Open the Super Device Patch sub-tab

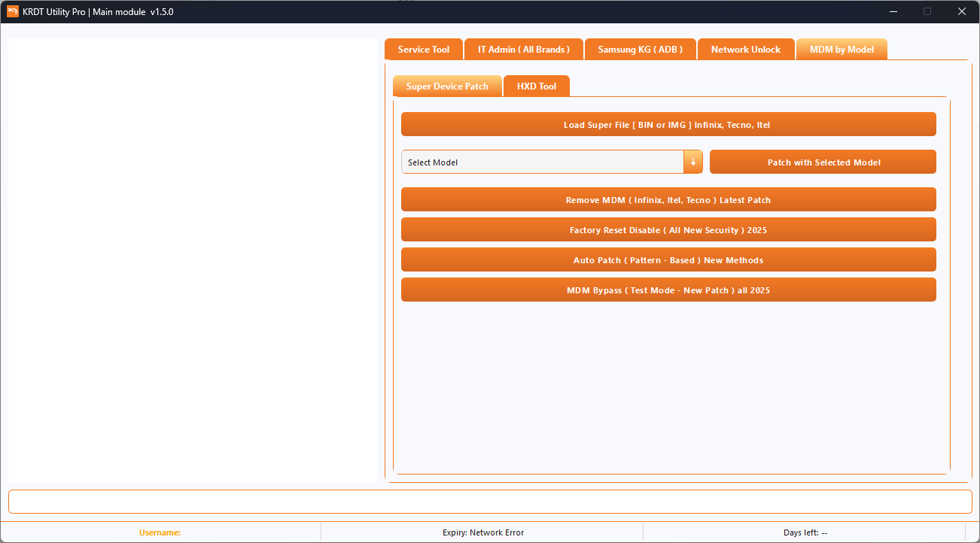(x=447, y=86)
